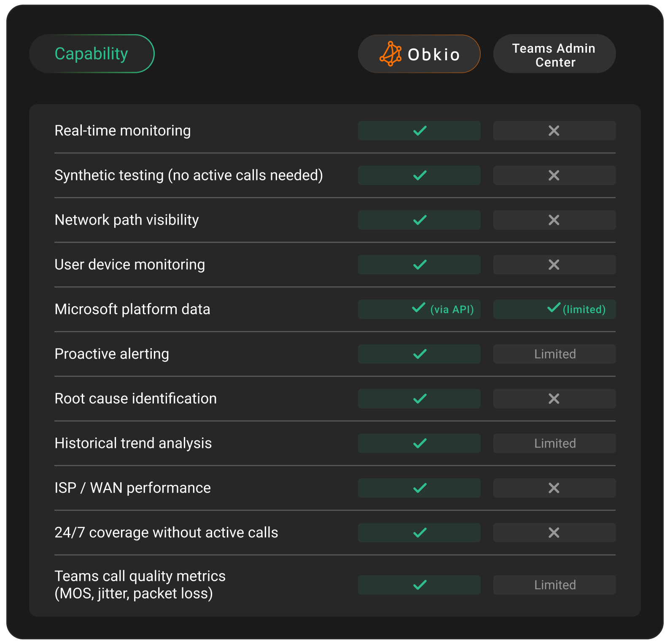
Task: Click the "(via API)" text
Action: click(452, 310)
